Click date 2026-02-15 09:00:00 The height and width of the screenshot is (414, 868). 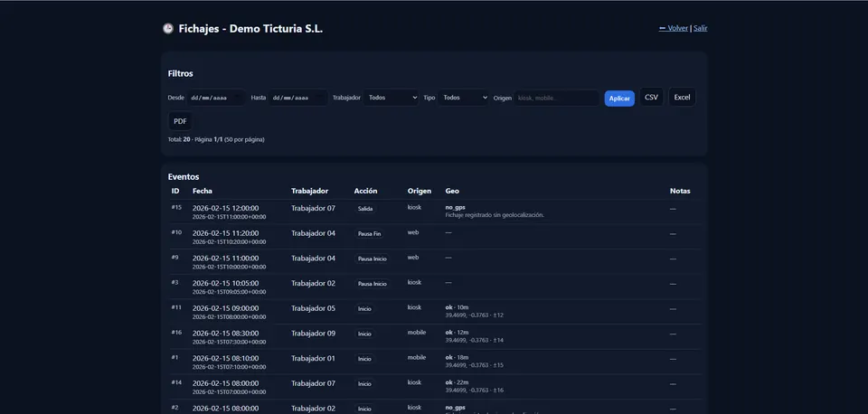click(x=225, y=308)
